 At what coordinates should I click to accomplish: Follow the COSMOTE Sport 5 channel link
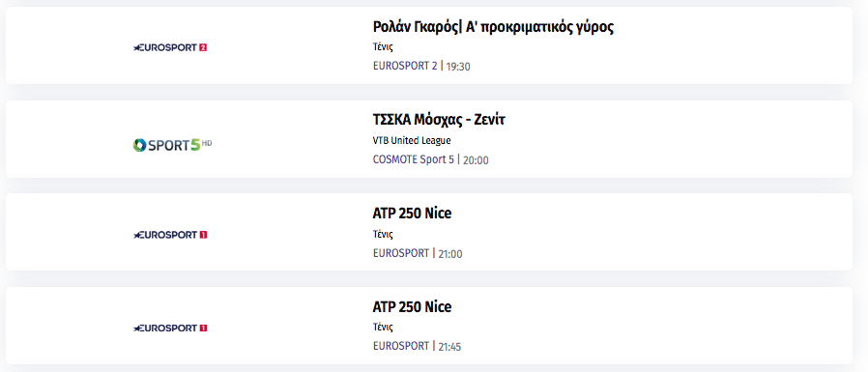(414, 159)
